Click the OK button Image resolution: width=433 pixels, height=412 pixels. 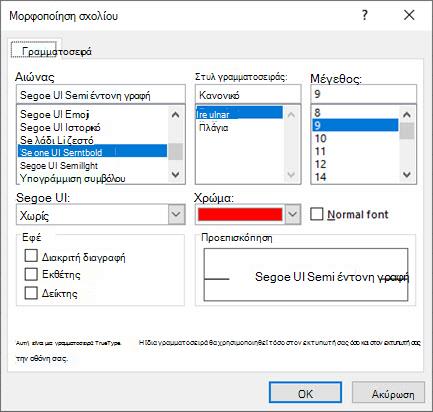(x=305, y=393)
